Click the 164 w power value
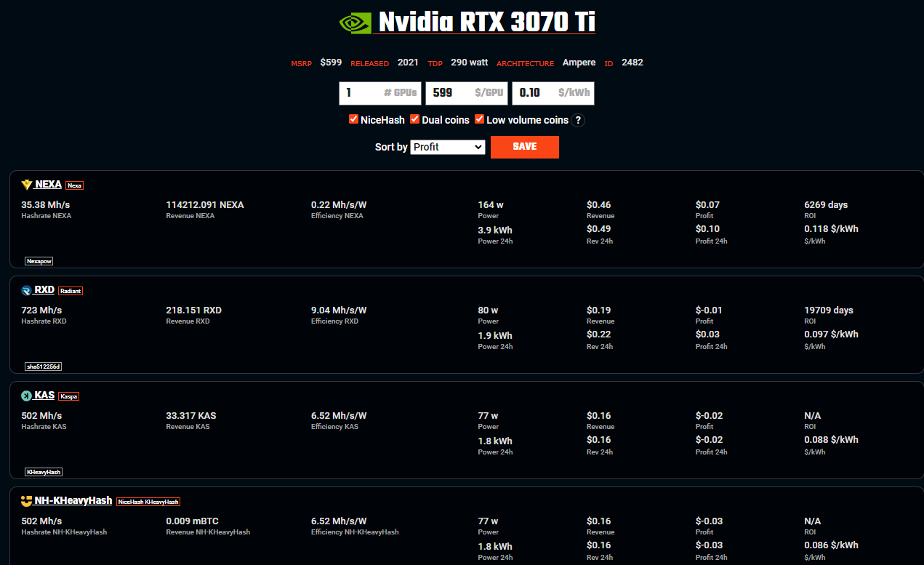The image size is (924, 565). point(491,205)
